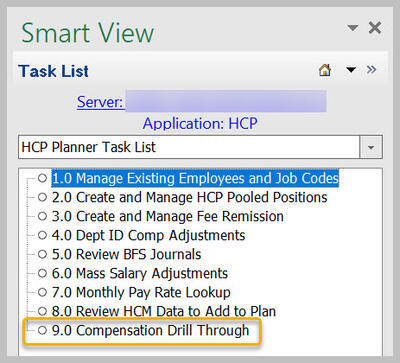The width and height of the screenshot is (400, 363).
Task: Click the double chevron in Task List header
Action: click(x=371, y=70)
